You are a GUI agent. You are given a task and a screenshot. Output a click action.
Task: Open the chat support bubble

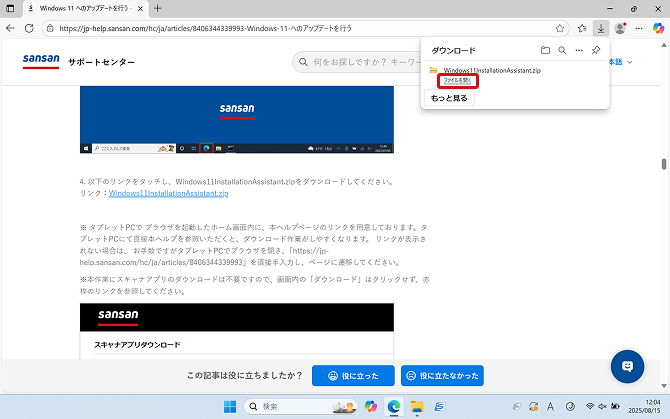pyautogui.click(x=627, y=366)
